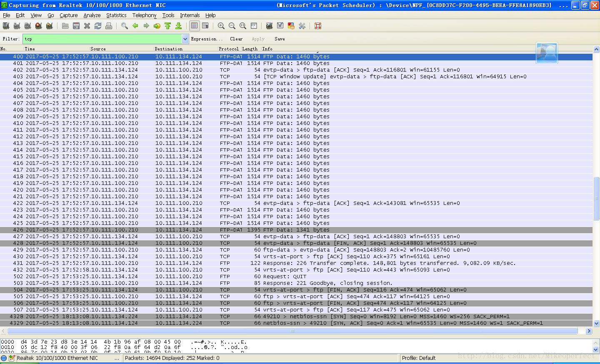The width and height of the screenshot is (600, 364).
Task: Start a new live capture
Action: pyautogui.click(x=27, y=26)
